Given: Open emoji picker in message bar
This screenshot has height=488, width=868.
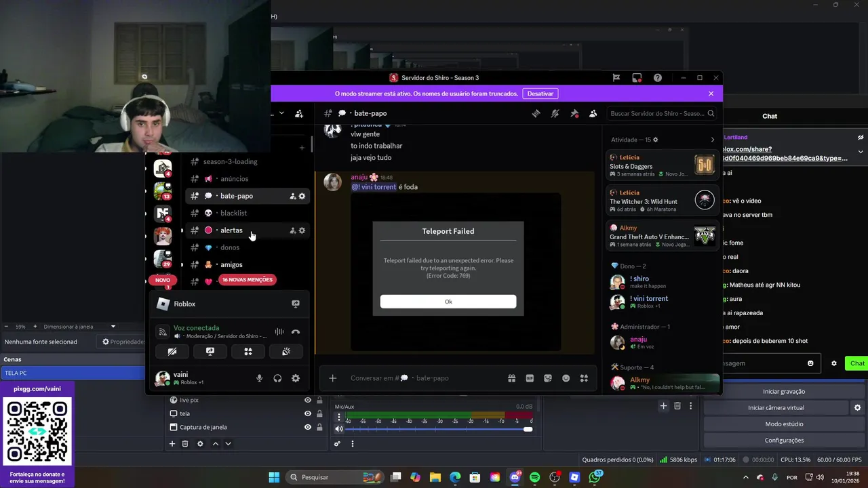Looking at the screenshot, I should 566,378.
